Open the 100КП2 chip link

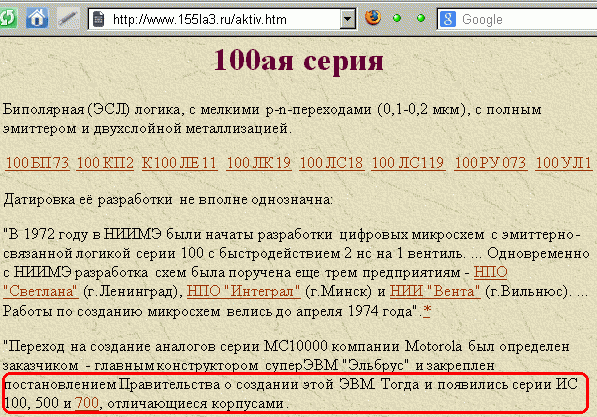coord(105,163)
